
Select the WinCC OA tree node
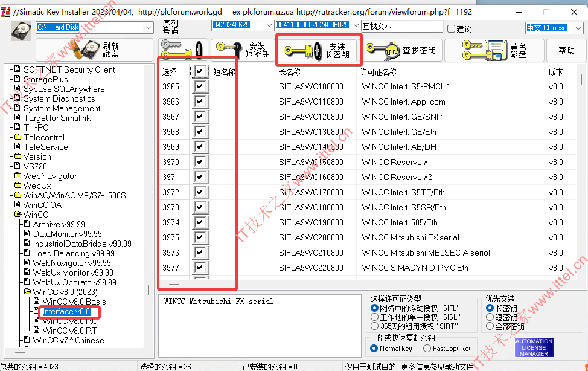42,205
